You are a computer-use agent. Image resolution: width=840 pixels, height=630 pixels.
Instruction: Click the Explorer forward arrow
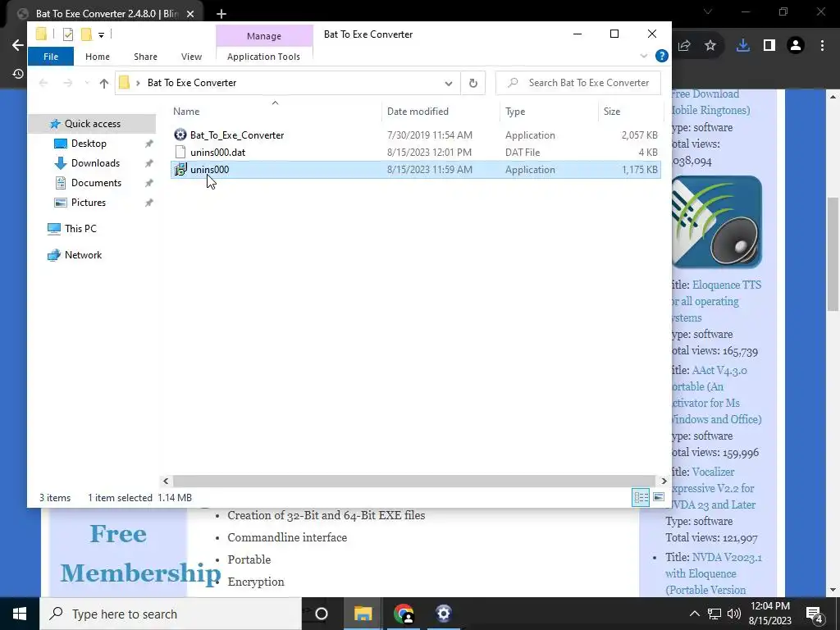tap(67, 83)
